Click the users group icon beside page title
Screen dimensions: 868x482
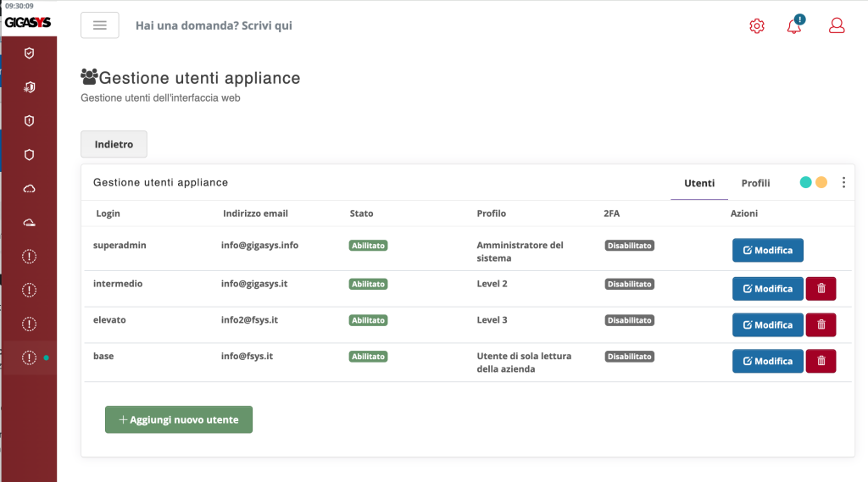[89, 76]
